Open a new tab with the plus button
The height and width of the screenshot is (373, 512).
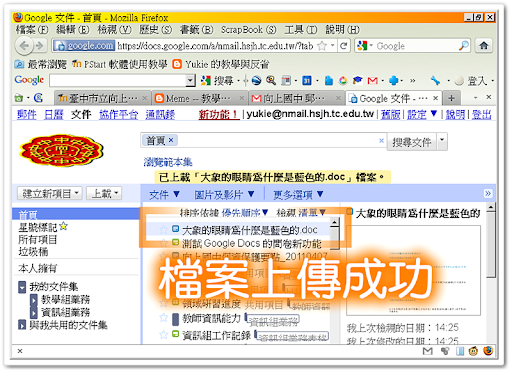pos(452,98)
